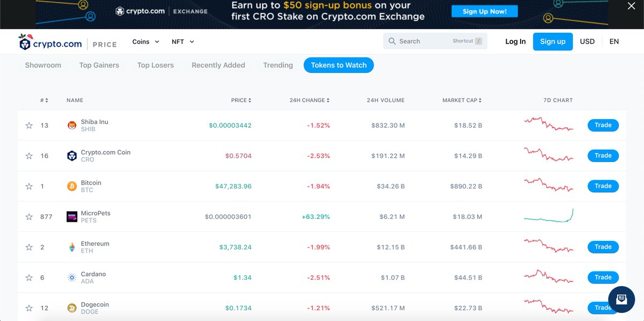Switch to Recently Added tab
This screenshot has height=321, width=644.
218,65
